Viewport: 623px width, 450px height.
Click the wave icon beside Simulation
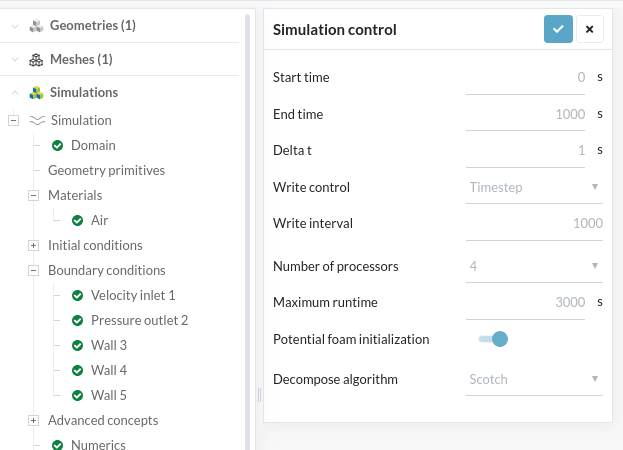(37, 120)
